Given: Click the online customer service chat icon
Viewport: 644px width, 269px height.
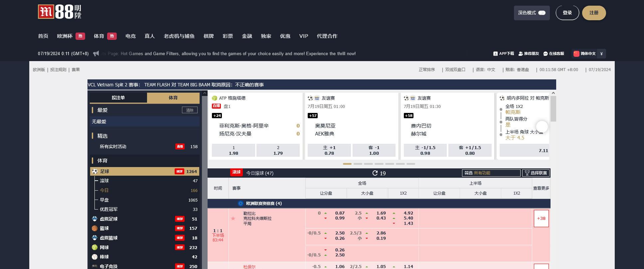Looking at the screenshot, I should (x=545, y=53).
